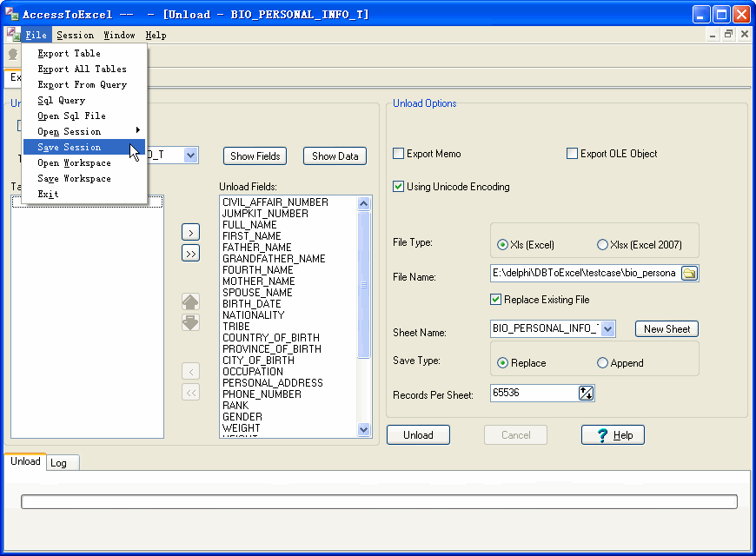Select Replace save type
Viewport: 756px width, 556px height.
tap(502, 363)
